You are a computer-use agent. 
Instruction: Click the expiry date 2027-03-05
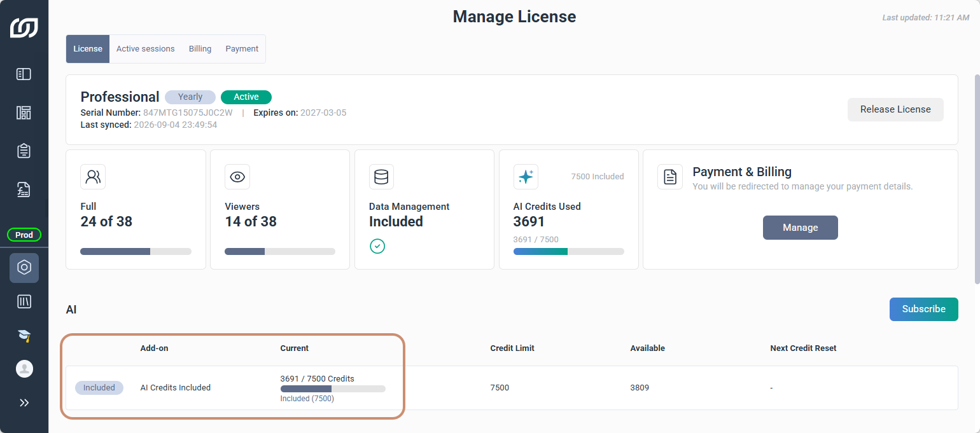pos(323,113)
